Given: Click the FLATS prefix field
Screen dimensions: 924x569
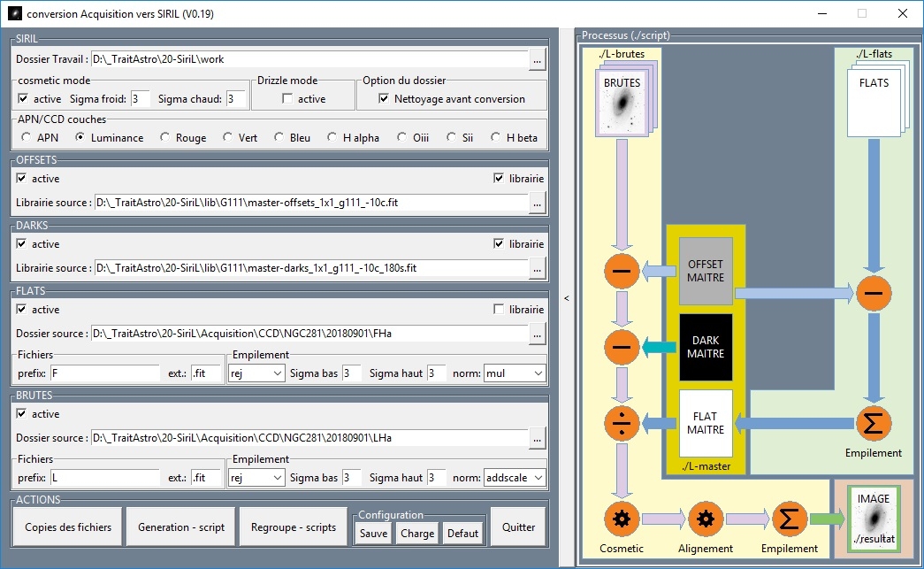Looking at the screenshot, I should coord(105,373).
